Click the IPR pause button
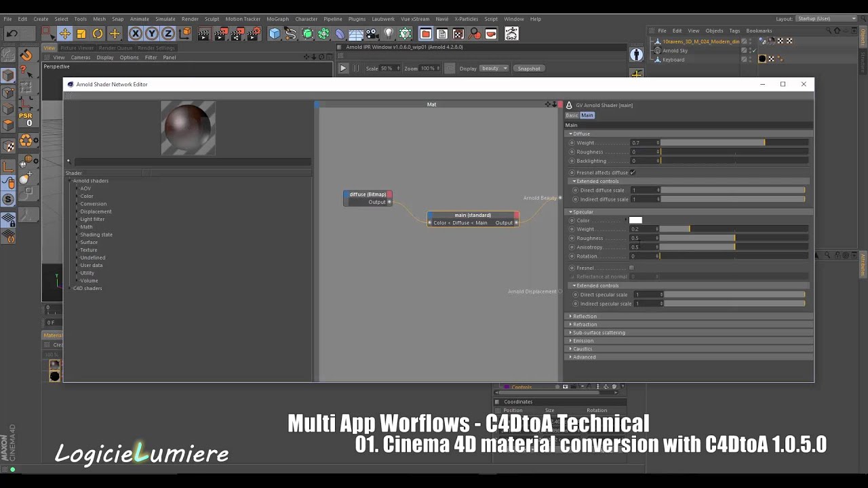Viewport: 868px width, 488px height. tap(357, 68)
